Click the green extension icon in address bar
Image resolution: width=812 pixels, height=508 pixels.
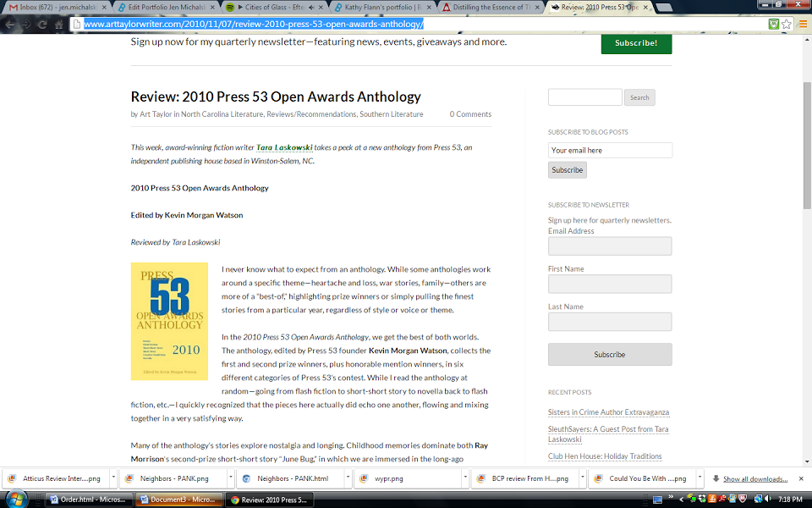[x=774, y=24]
